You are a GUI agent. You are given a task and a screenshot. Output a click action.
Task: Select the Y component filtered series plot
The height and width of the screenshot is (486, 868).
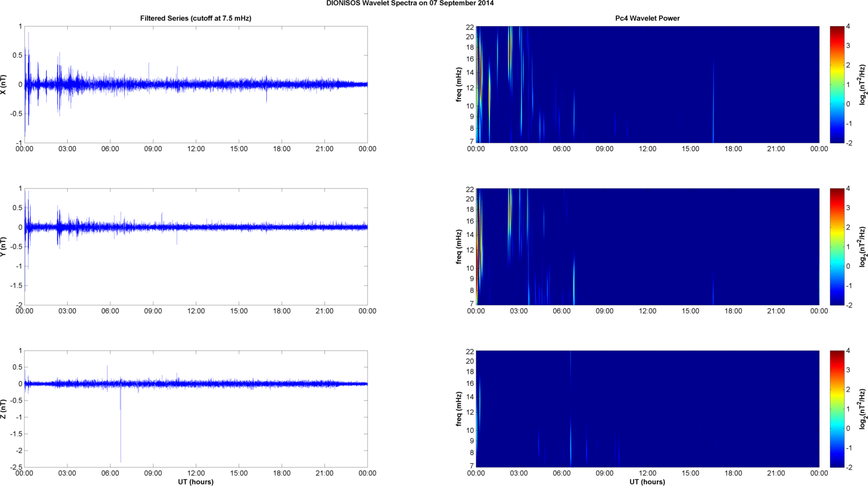[196, 246]
